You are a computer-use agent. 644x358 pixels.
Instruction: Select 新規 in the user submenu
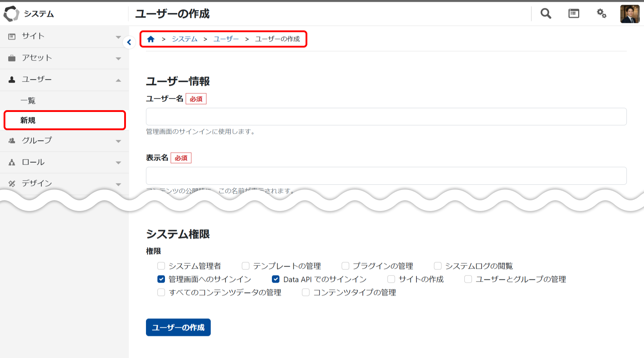[28, 121]
